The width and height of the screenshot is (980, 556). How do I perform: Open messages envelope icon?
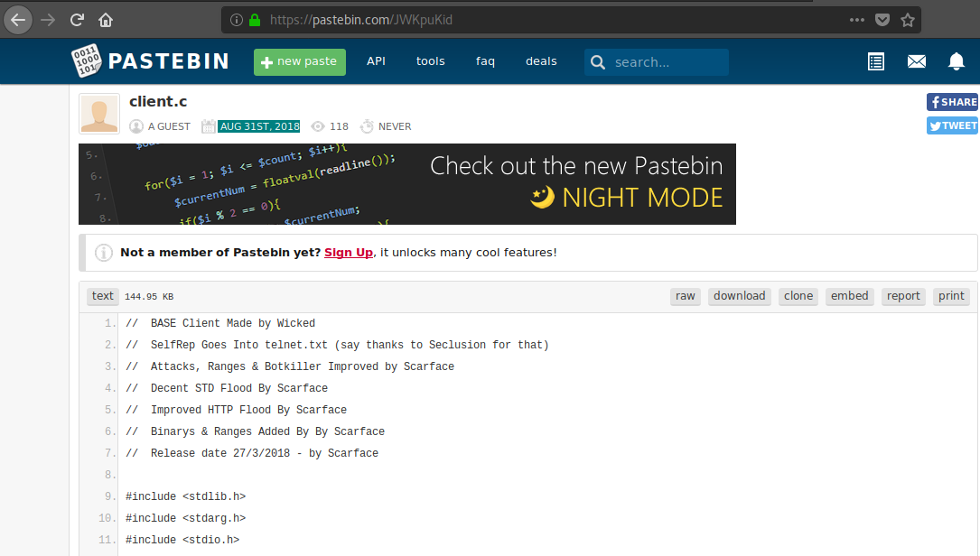point(917,61)
